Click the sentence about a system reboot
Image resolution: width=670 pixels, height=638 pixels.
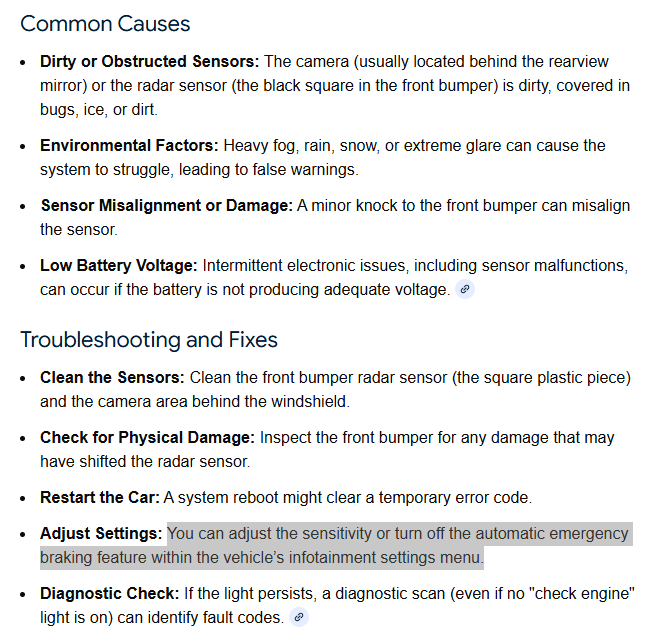pyautogui.click(x=348, y=498)
